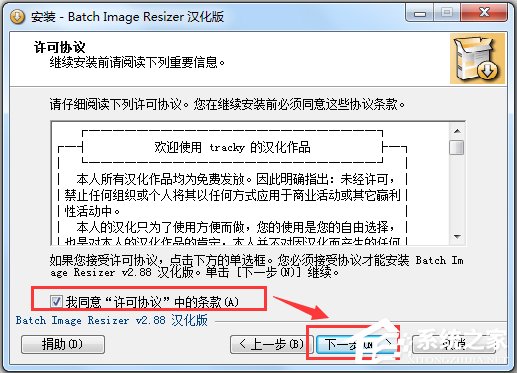
Task: Click the license line beginning "本人所有汉化作品均为免费发放"
Action: point(235,179)
